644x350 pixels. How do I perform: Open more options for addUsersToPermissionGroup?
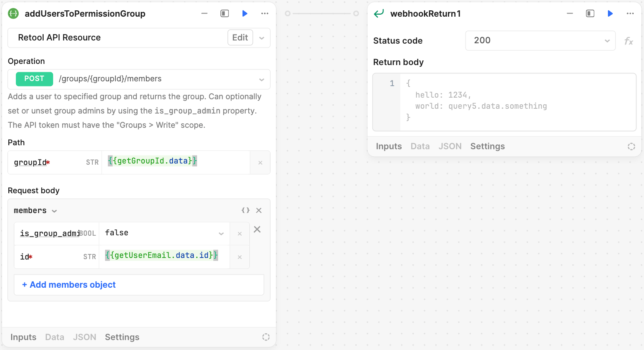coord(265,13)
